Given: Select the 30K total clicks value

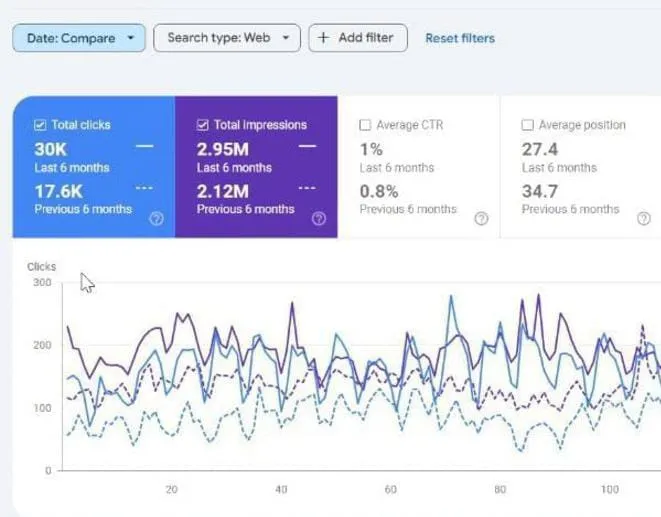Looking at the screenshot, I should click(51, 149).
